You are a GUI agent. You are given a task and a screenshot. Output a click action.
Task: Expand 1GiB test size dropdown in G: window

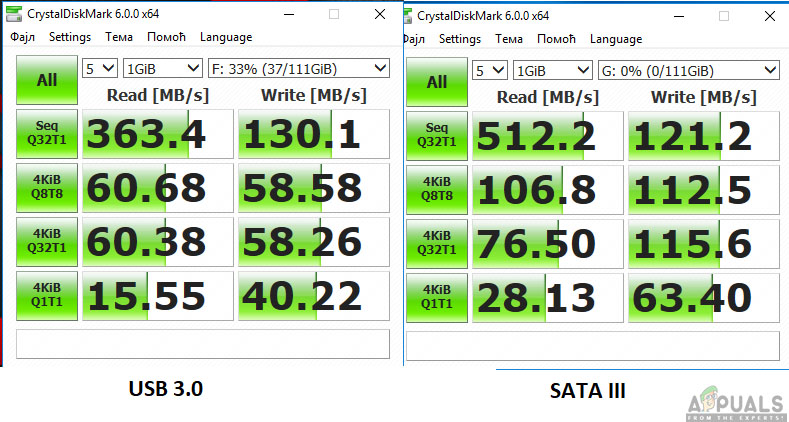point(553,70)
